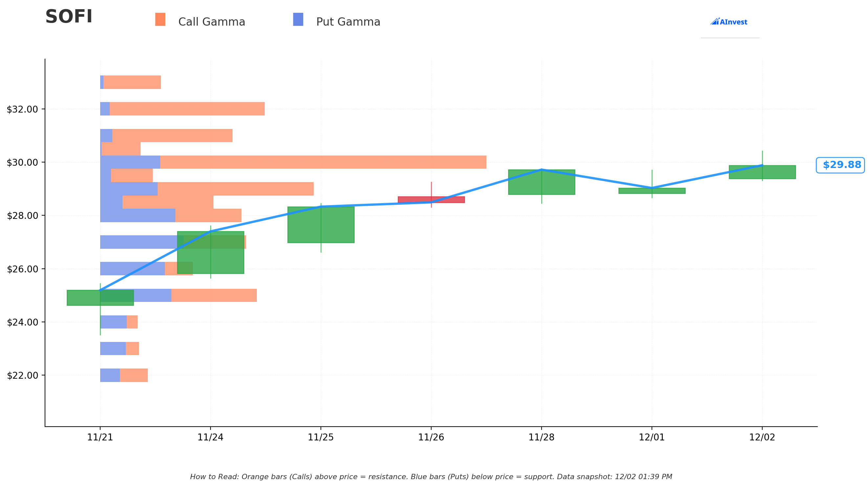This screenshot has width=868, height=487.
Task: Click the 11/24 date axis label
Action: click(211, 437)
